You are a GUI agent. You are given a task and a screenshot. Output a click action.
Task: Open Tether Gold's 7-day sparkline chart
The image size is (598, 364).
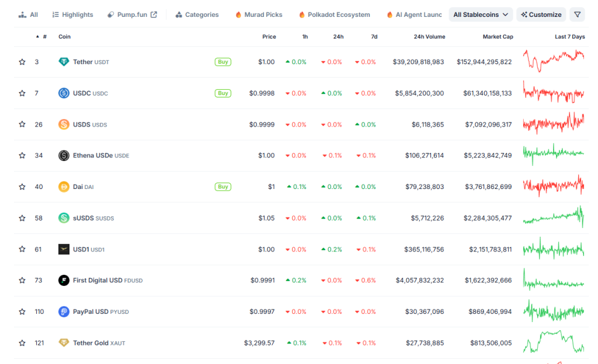(x=554, y=341)
